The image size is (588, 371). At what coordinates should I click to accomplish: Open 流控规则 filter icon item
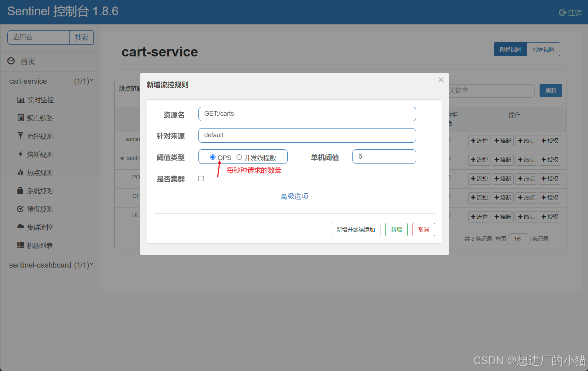[21, 136]
